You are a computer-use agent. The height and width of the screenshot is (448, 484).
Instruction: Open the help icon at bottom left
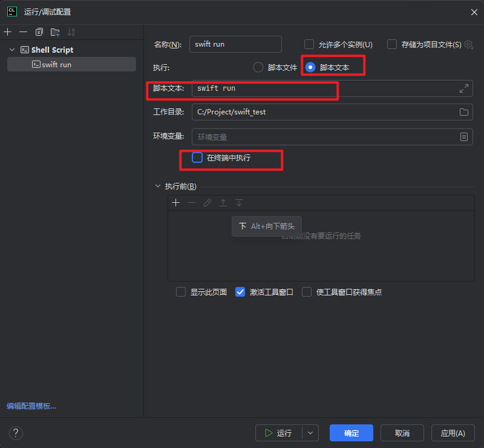16,433
